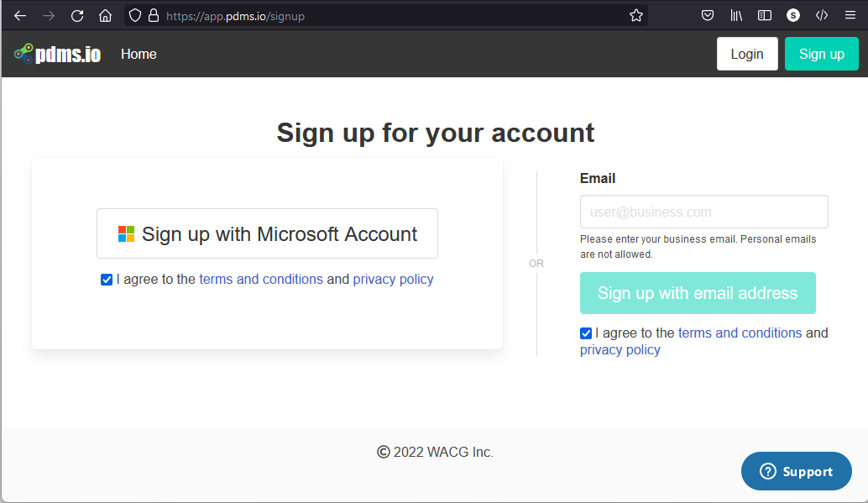Open the Support help widget

(x=796, y=471)
